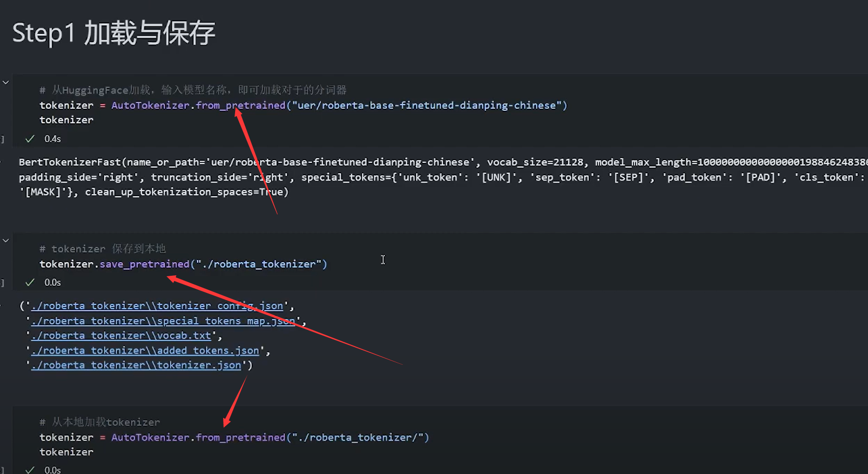Click the code line loading ./roberta_tokenizer/ locally
Screen dimensions: 868x474
235,437
